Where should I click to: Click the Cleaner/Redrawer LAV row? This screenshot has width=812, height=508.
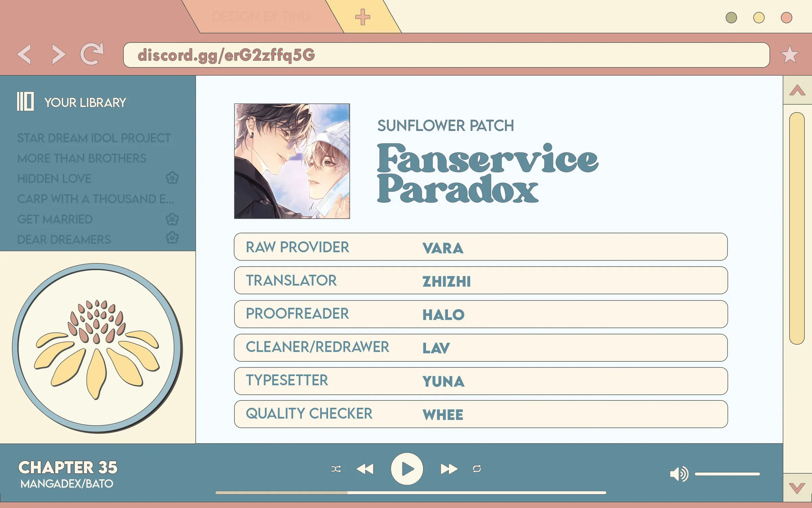[x=481, y=347]
